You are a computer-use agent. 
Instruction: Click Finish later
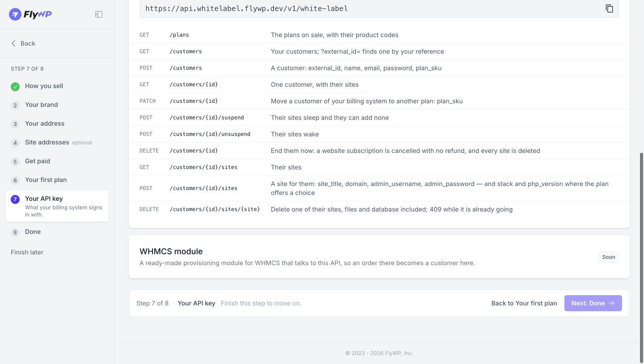[27, 252]
